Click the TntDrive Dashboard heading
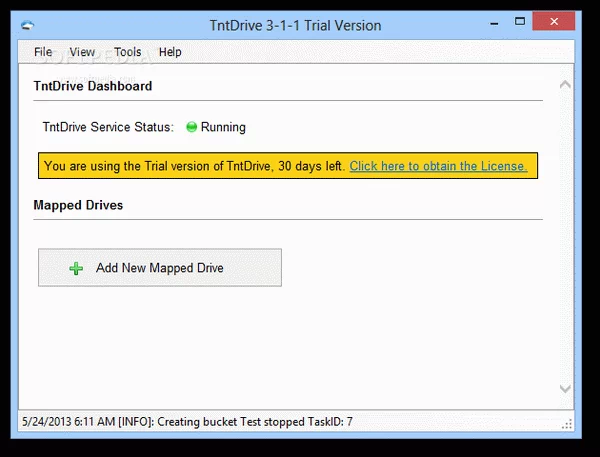Image resolution: width=600 pixels, height=457 pixels. point(93,86)
